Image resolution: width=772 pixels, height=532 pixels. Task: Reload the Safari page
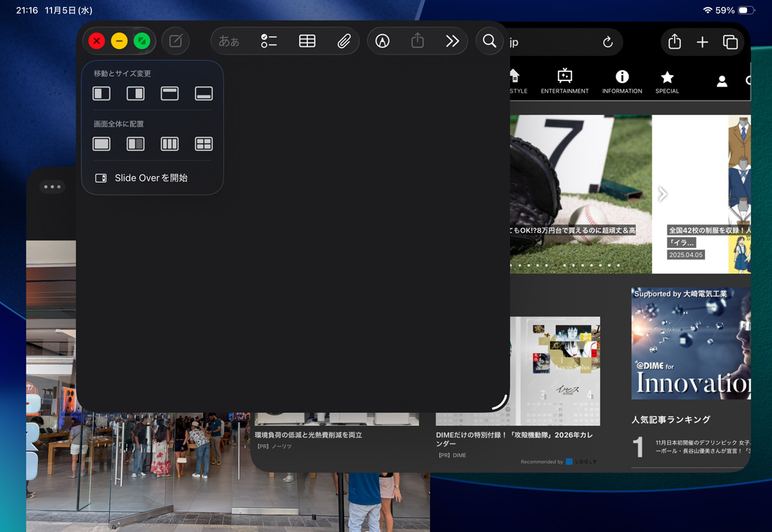[607, 42]
